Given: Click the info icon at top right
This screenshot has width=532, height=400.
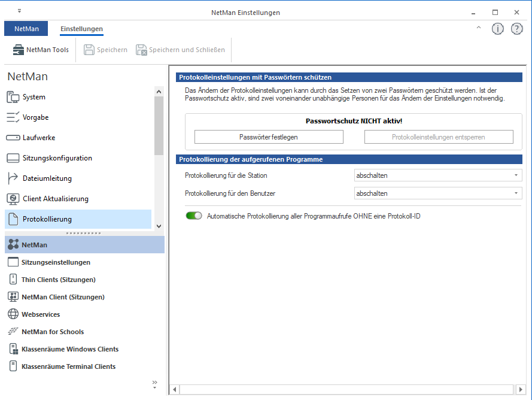Looking at the screenshot, I should coord(497,29).
